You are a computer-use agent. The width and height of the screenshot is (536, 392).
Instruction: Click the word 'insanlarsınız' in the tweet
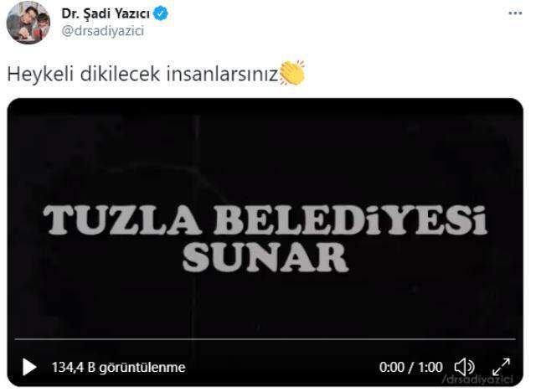point(223,74)
